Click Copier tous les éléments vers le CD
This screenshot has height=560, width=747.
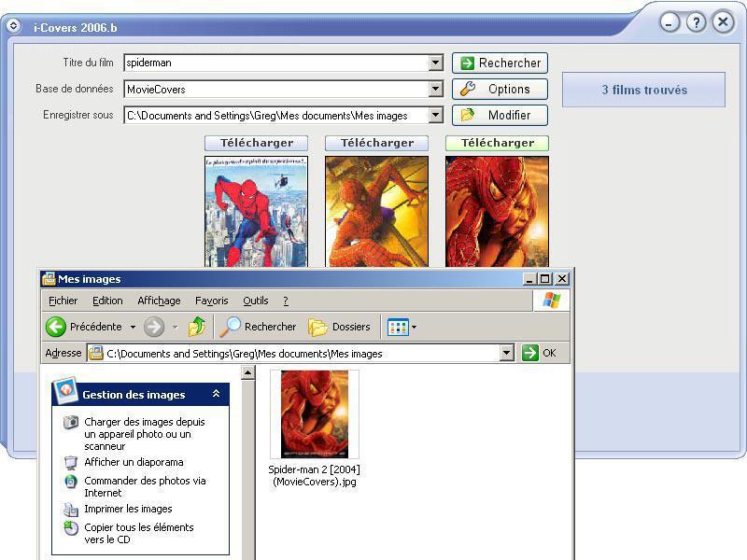coord(138,533)
